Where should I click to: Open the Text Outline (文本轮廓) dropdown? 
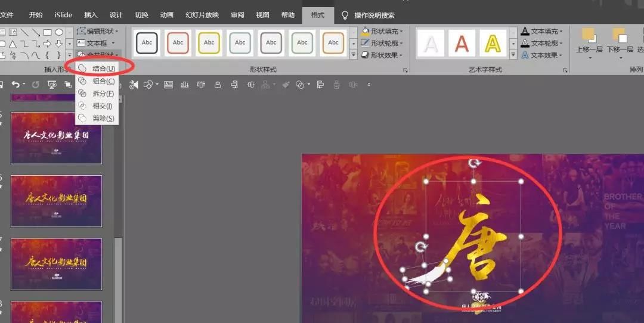[x=541, y=43]
